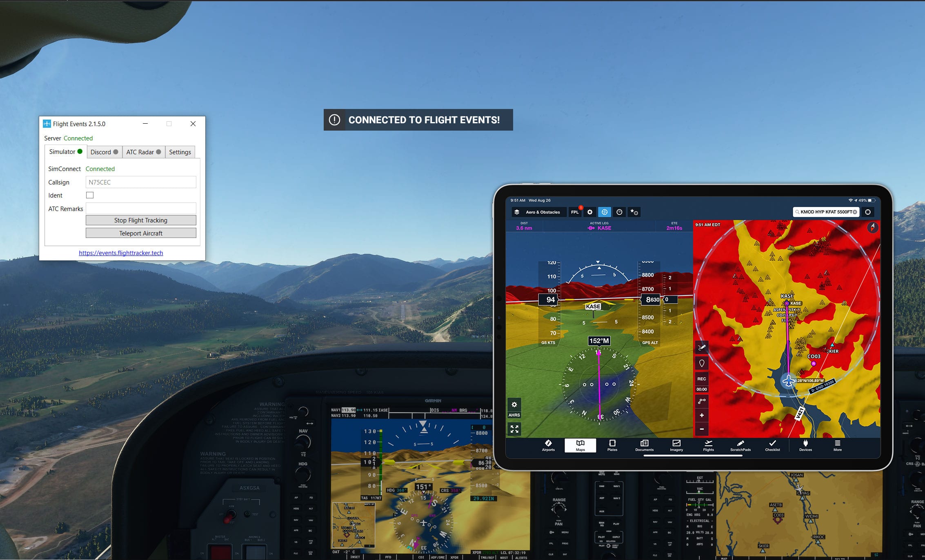Viewport: 925px width, 560px height.
Task: Click the Simulator connected indicator toggle
Action: pyautogui.click(x=80, y=151)
